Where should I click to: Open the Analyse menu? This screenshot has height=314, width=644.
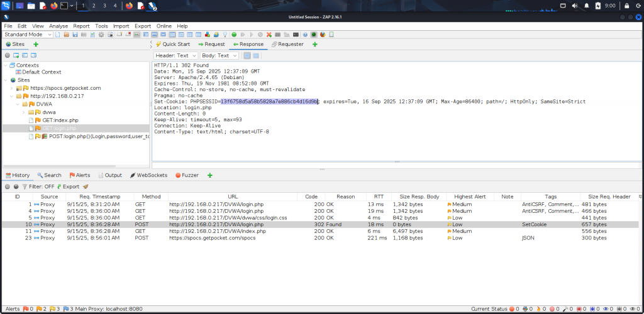pos(58,26)
